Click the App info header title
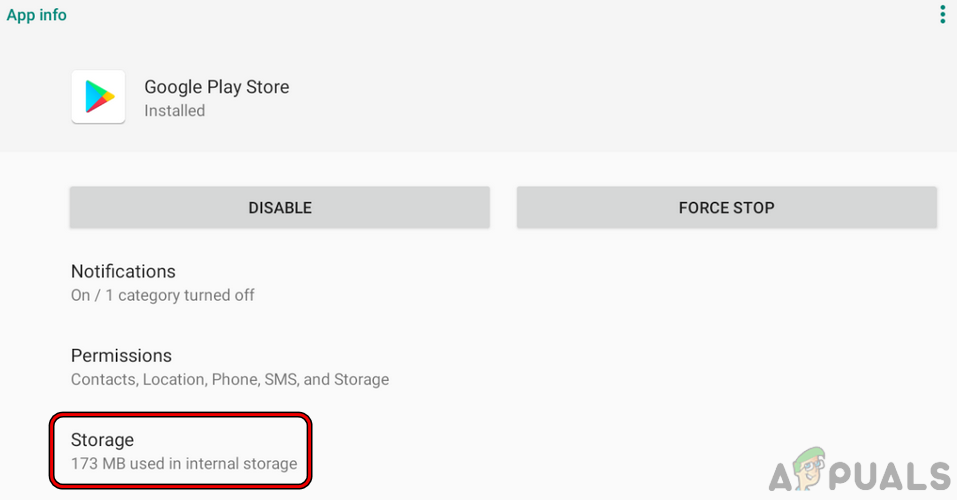957x500 pixels. coord(37,15)
